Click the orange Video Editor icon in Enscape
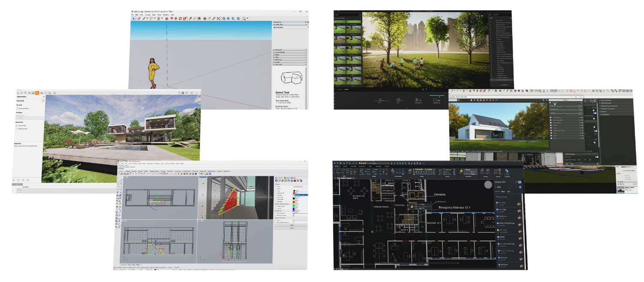The width and height of the screenshot is (644, 282). click(37, 92)
